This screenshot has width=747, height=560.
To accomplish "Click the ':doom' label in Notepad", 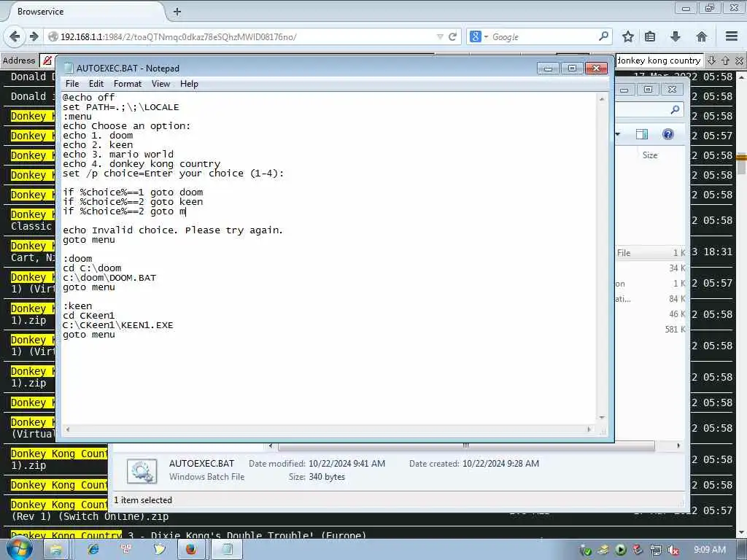I will click(77, 259).
